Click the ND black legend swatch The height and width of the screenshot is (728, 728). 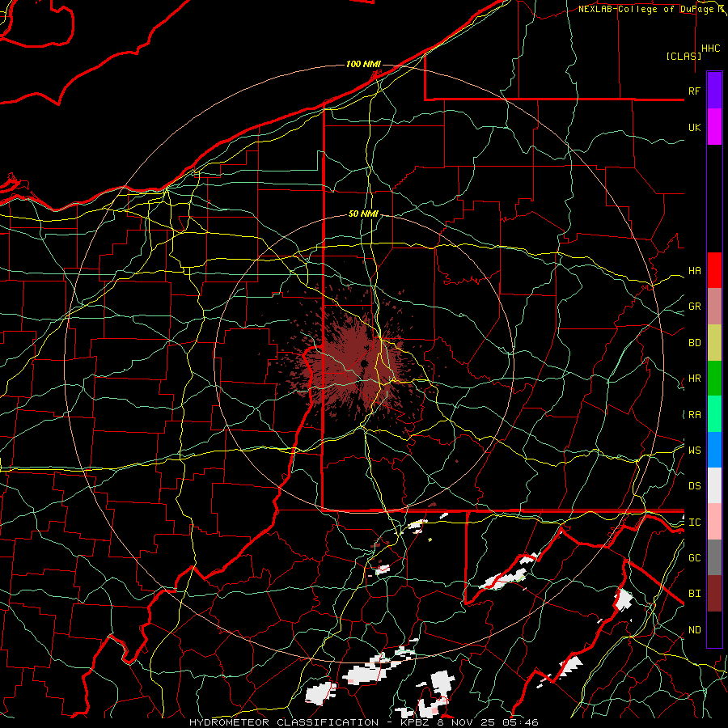tap(714, 629)
